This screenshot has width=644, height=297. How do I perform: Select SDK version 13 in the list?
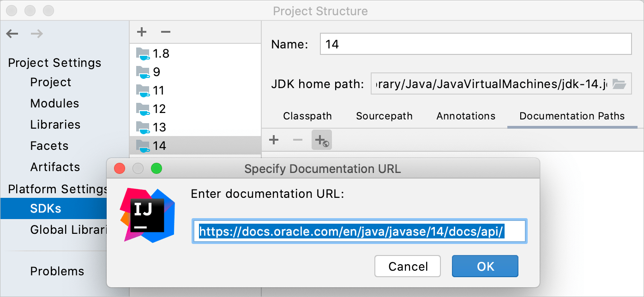pyautogui.click(x=159, y=127)
